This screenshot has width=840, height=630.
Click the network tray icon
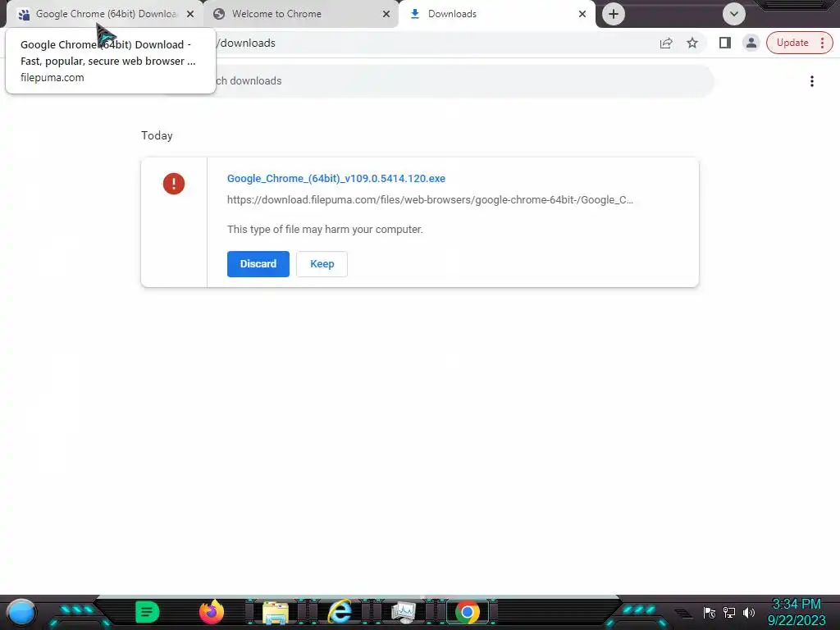tap(729, 612)
